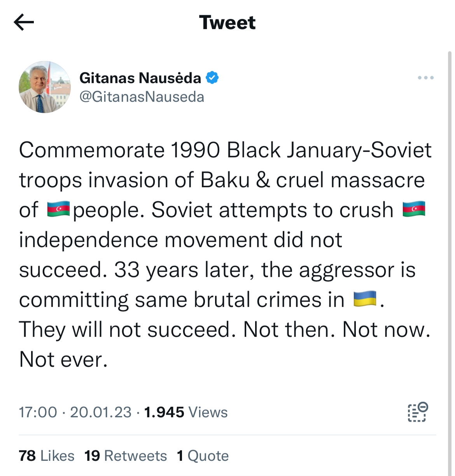Click the first Azerbaijan flag emoji
This screenshot has height=476, width=455.
coord(58,210)
